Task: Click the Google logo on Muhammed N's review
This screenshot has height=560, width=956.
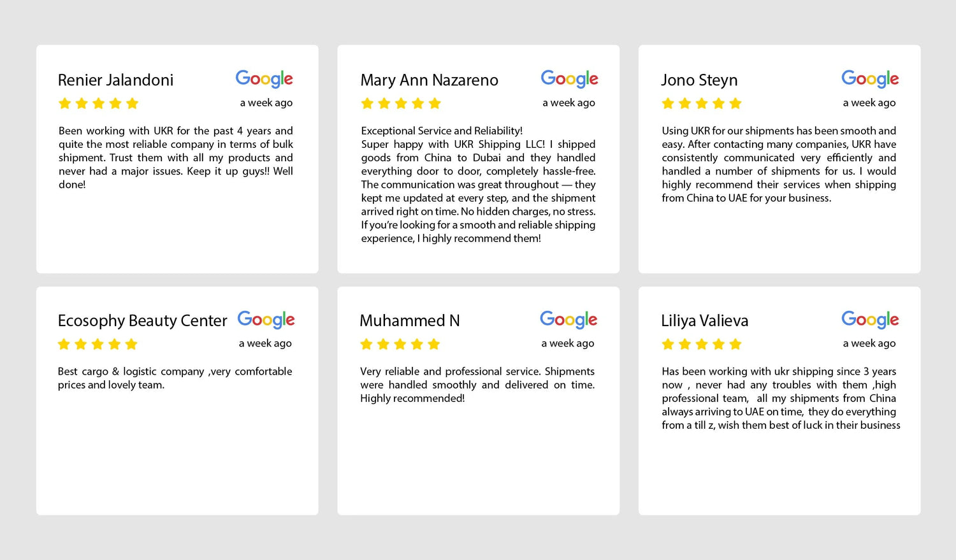Action: coord(569,320)
